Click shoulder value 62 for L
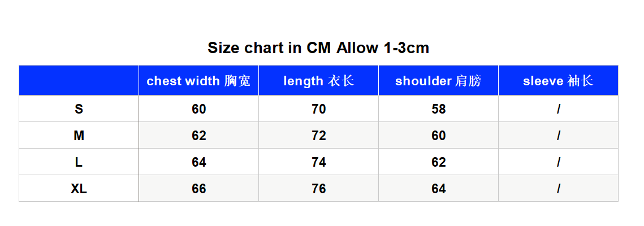The image size is (644, 226). tap(439, 162)
